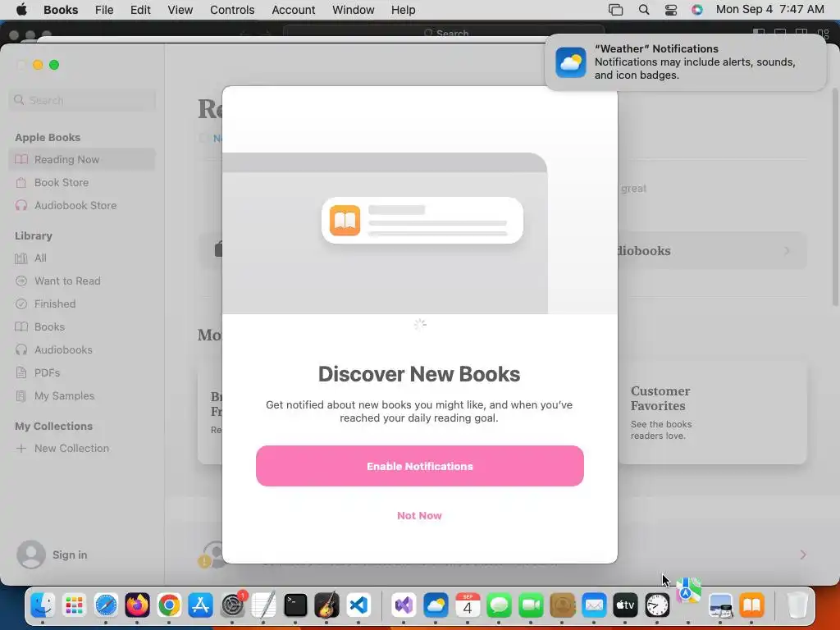Click the PDFs document icon
Screen dimensions: 840x630
(21, 373)
